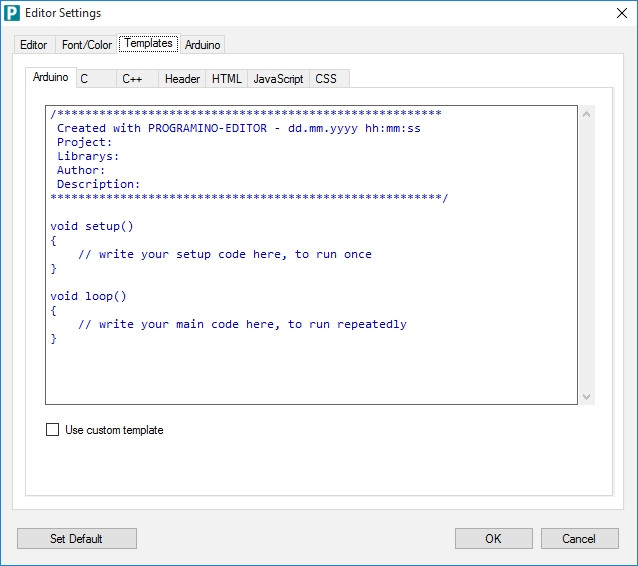Open the JavaScript template tab

tap(278, 79)
